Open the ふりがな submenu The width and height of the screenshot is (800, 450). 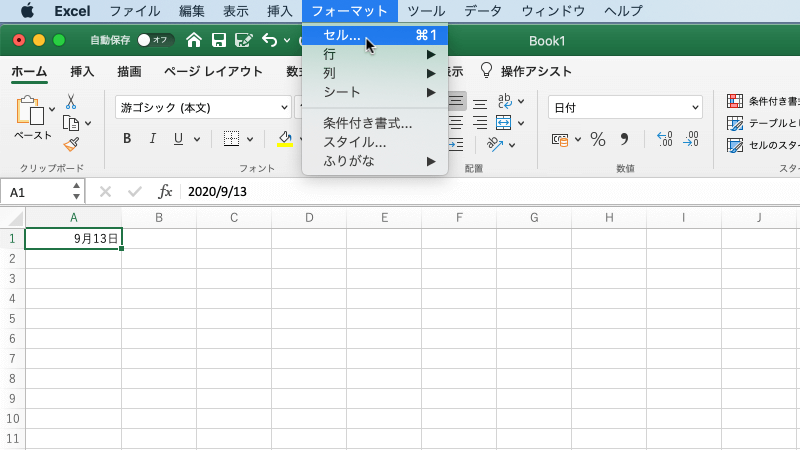point(375,161)
